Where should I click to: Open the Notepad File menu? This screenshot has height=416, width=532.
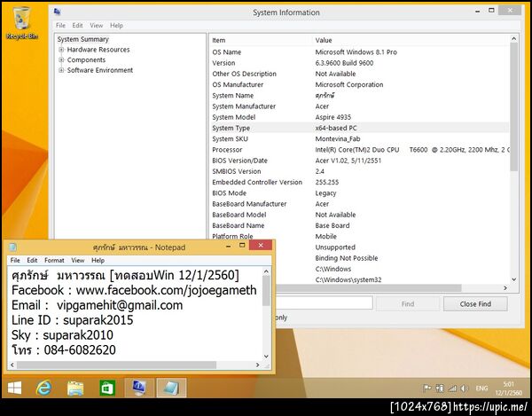click(15, 260)
